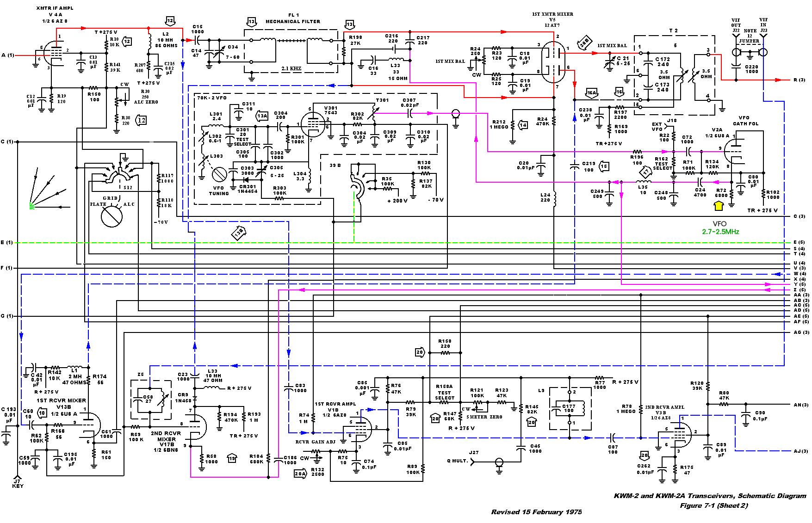812x523 pixels.
Task: Click the VFO TUNING label
Action: coord(219,191)
